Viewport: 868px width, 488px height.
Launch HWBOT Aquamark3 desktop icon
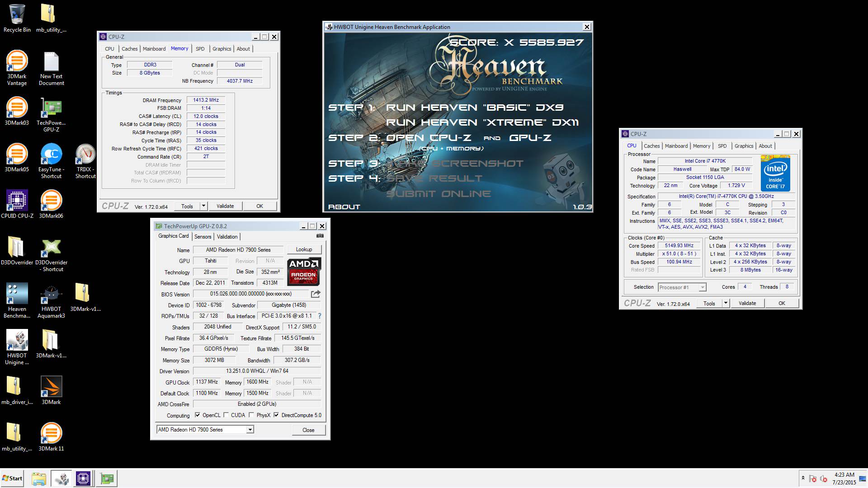point(51,300)
